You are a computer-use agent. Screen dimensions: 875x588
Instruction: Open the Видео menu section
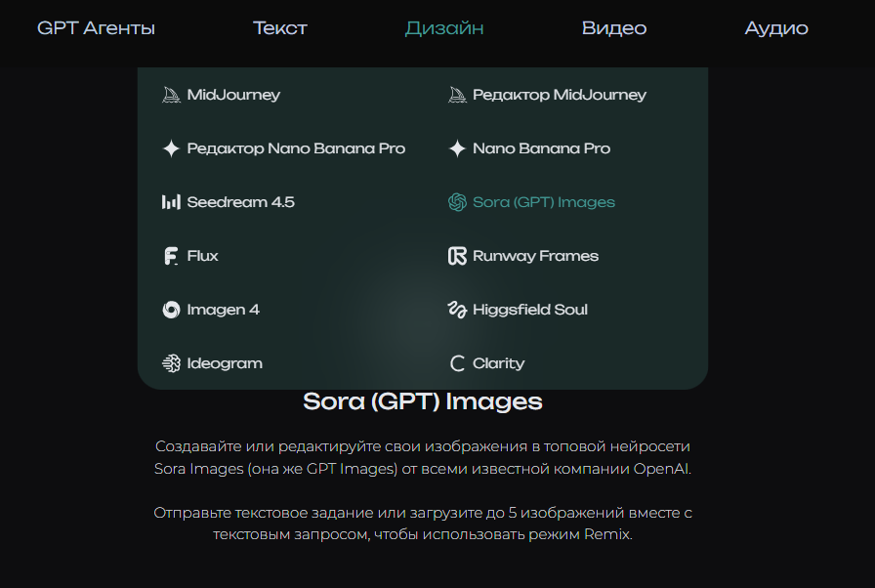pyautogui.click(x=614, y=27)
